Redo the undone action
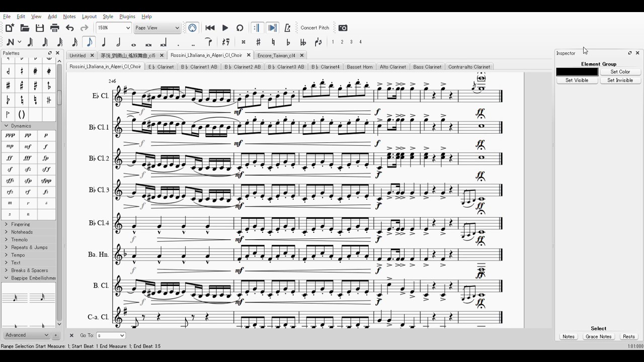Viewport: 644px width, 362px height. click(x=85, y=28)
